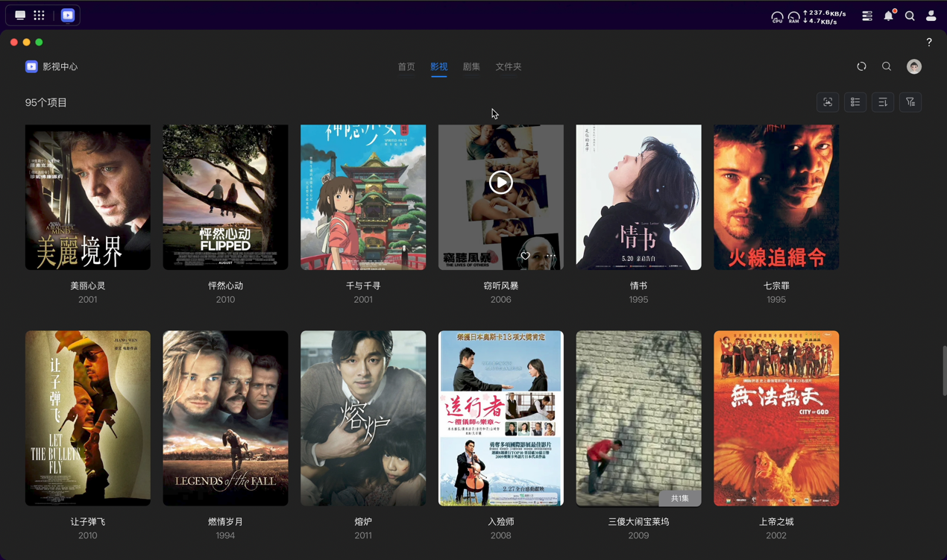Open the help question mark icon

point(929,43)
